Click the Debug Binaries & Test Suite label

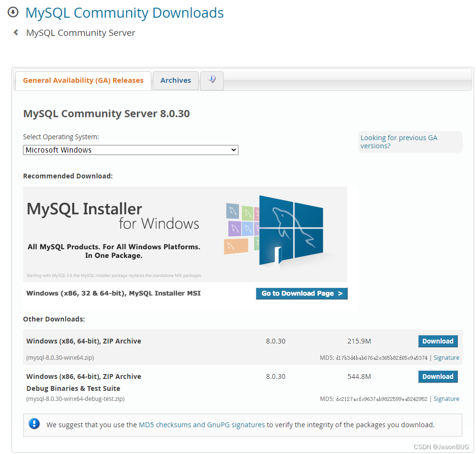coord(73,388)
